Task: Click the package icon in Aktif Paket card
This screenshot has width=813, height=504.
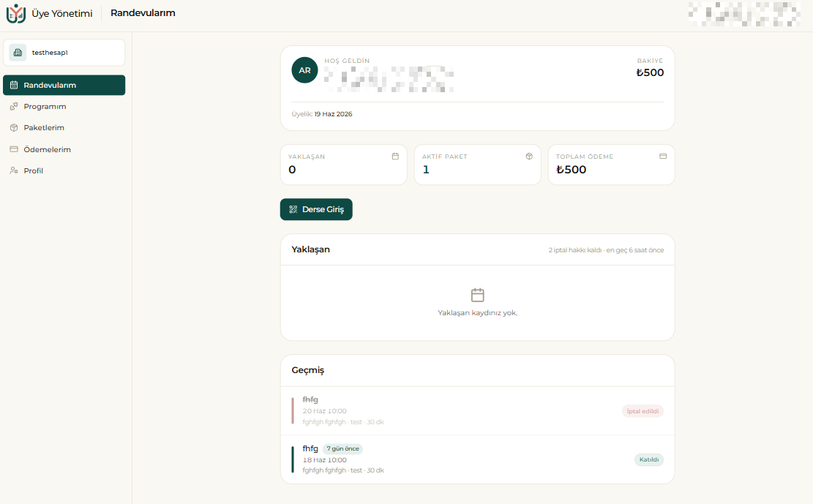Action: (x=529, y=156)
